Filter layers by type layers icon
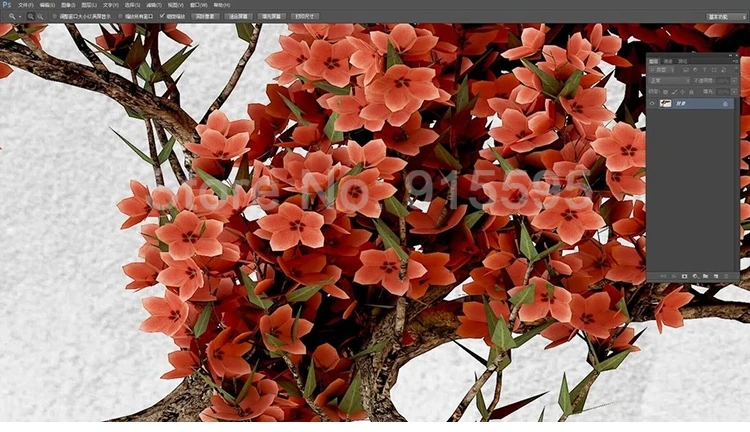The height and width of the screenshot is (432, 750). (x=705, y=70)
